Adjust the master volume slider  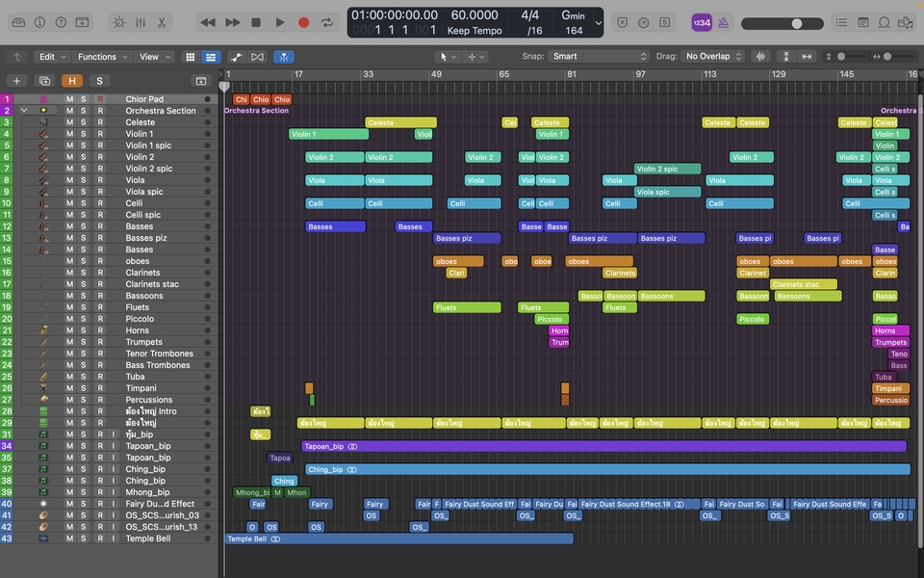[x=782, y=23]
